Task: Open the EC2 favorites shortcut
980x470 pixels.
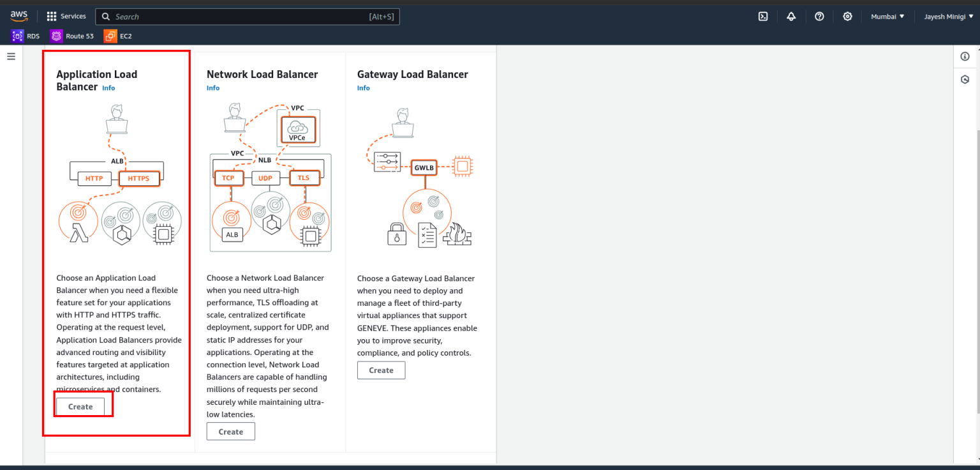Action: coord(117,36)
